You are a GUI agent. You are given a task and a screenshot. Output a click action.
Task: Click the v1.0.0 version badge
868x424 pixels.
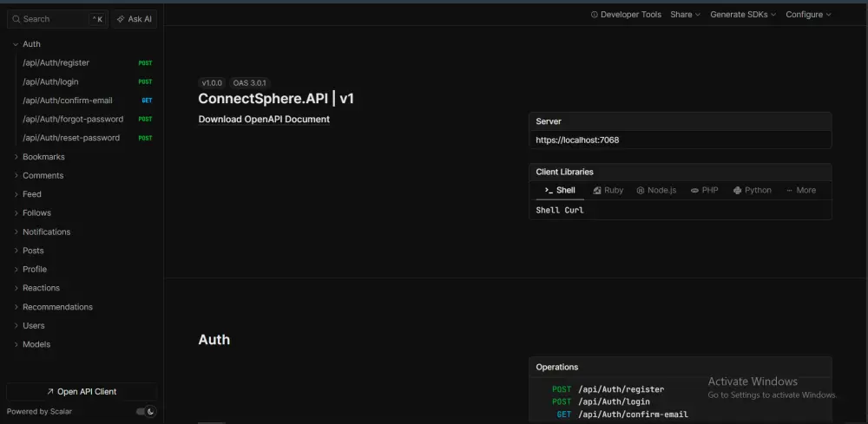click(x=212, y=83)
